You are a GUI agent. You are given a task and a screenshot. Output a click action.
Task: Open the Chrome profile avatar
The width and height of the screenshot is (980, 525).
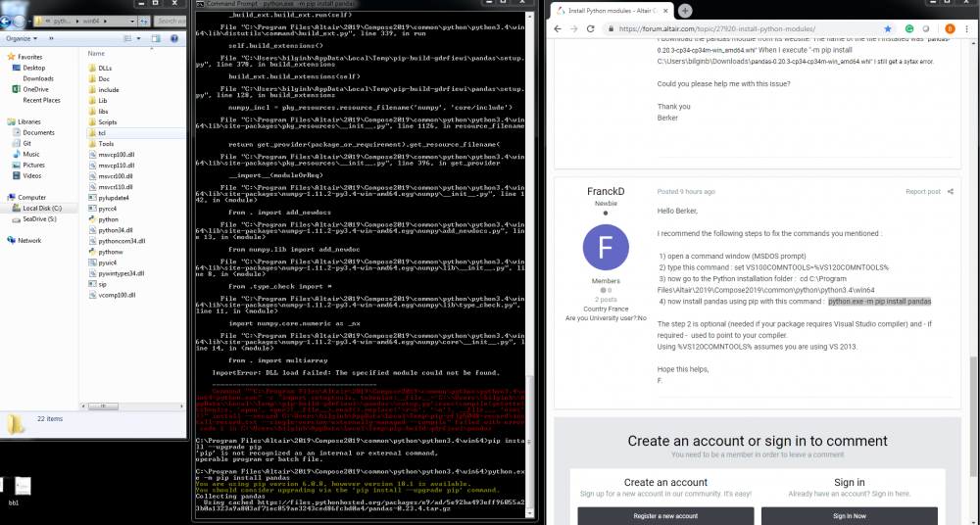tap(950, 28)
